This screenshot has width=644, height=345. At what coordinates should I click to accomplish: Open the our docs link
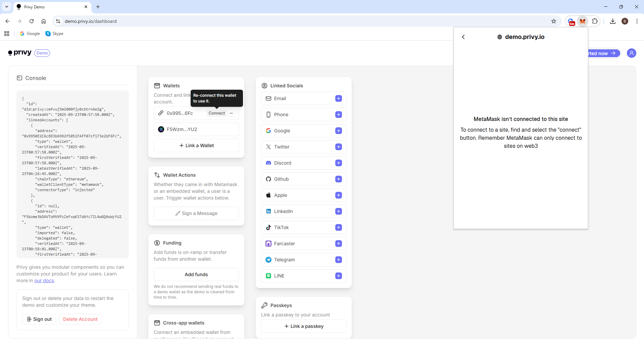tap(44, 281)
